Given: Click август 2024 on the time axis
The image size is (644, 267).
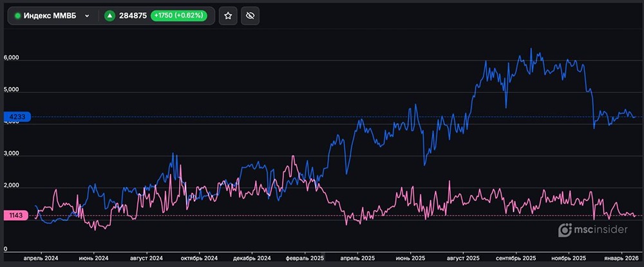Looking at the screenshot, I should (x=147, y=258).
